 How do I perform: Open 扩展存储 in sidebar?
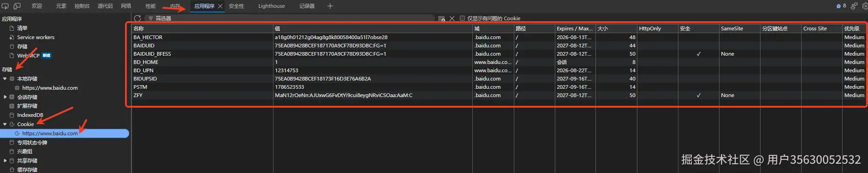coord(27,106)
